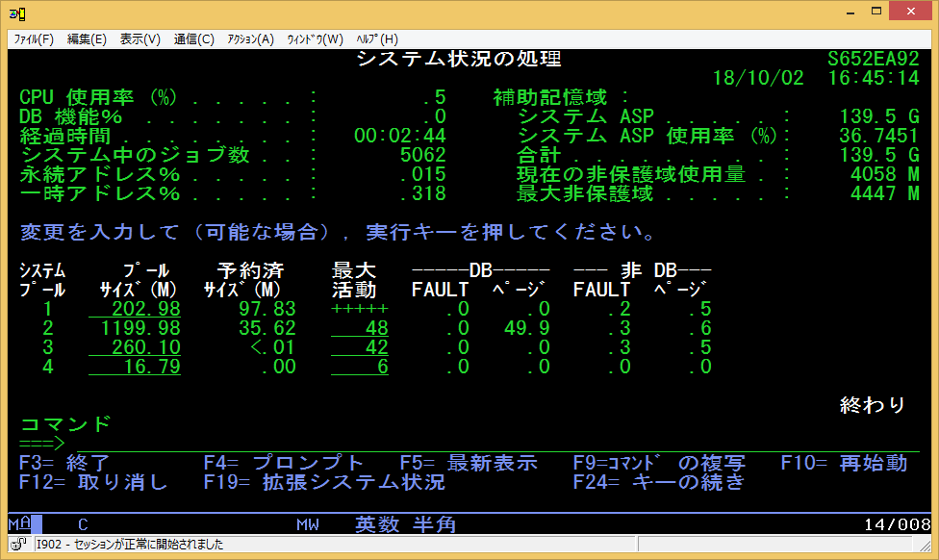Open the 表示(V) menu

(140, 39)
